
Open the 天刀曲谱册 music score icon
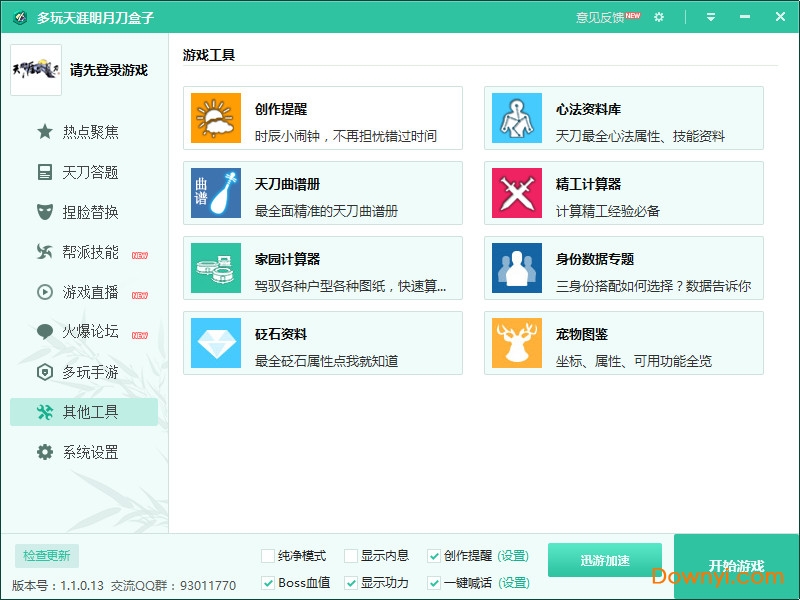pos(216,194)
